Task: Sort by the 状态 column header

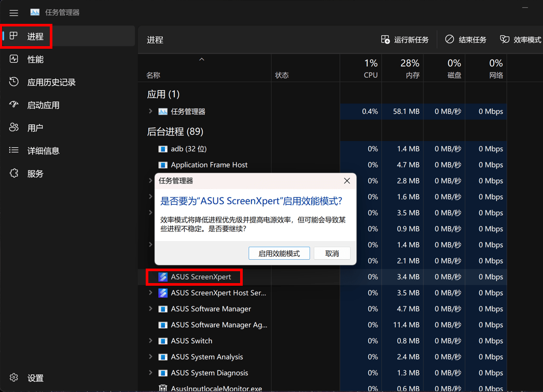Action: click(305, 68)
